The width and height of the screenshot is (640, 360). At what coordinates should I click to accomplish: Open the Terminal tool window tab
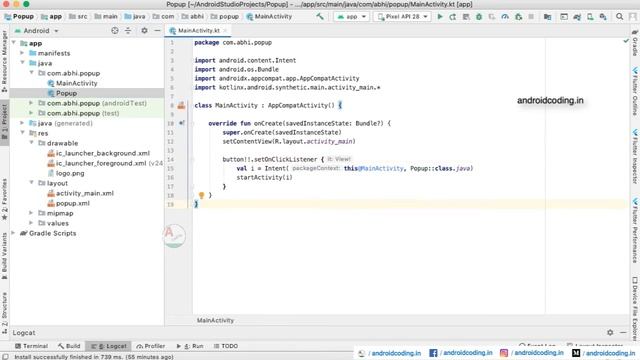(x=31, y=346)
